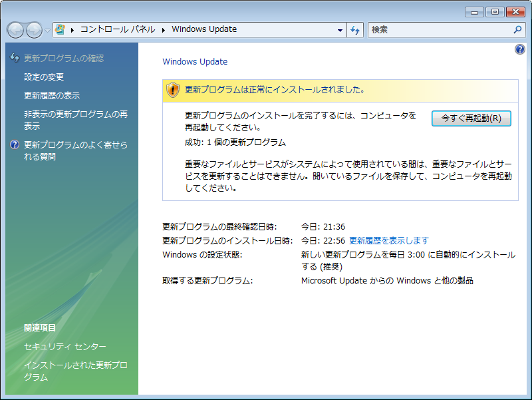Image resolution: width=532 pixels, height=400 pixels.
Task: Open 更新プログラムのよく寄せられる質問 link
Action: (x=76, y=151)
